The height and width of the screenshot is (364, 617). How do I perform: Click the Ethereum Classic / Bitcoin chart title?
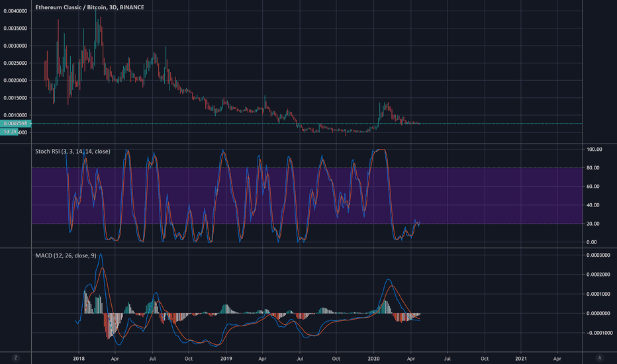[89, 7]
